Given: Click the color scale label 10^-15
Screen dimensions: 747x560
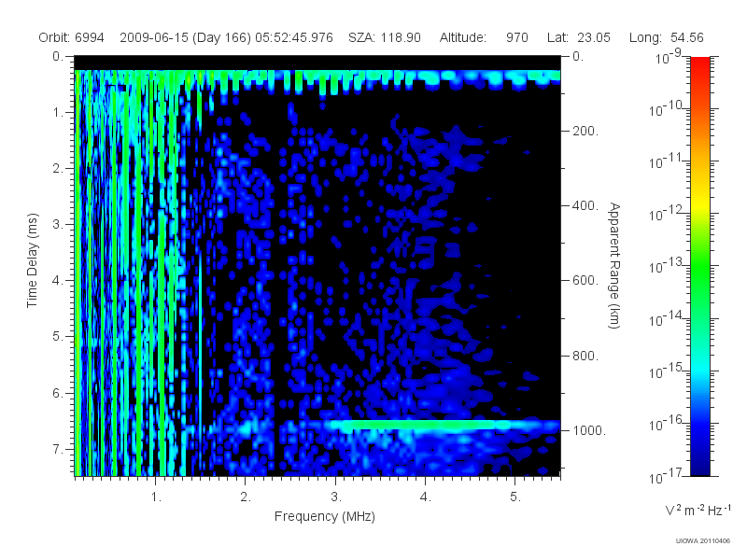Looking at the screenshot, I should (x=665, y=371).
